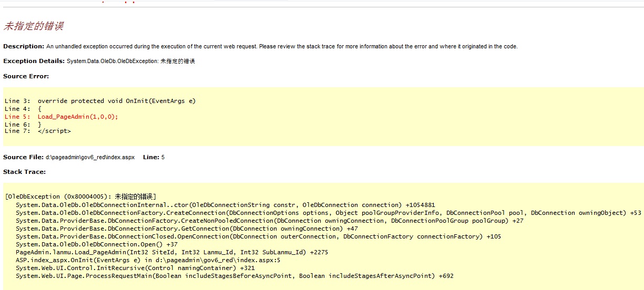Click the Exception Details label
The width and height of the screenshot is (644, 290).
(x=34, y=61)
